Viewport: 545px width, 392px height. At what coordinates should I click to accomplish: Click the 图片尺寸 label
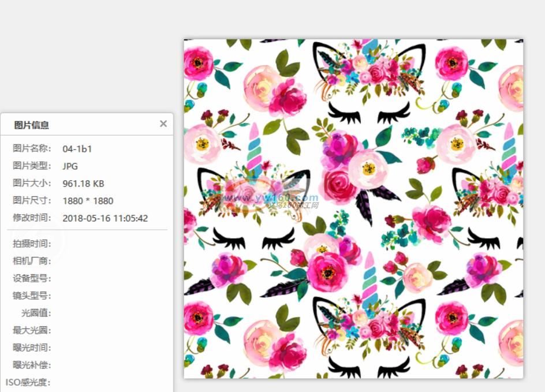tap(32, 201)
